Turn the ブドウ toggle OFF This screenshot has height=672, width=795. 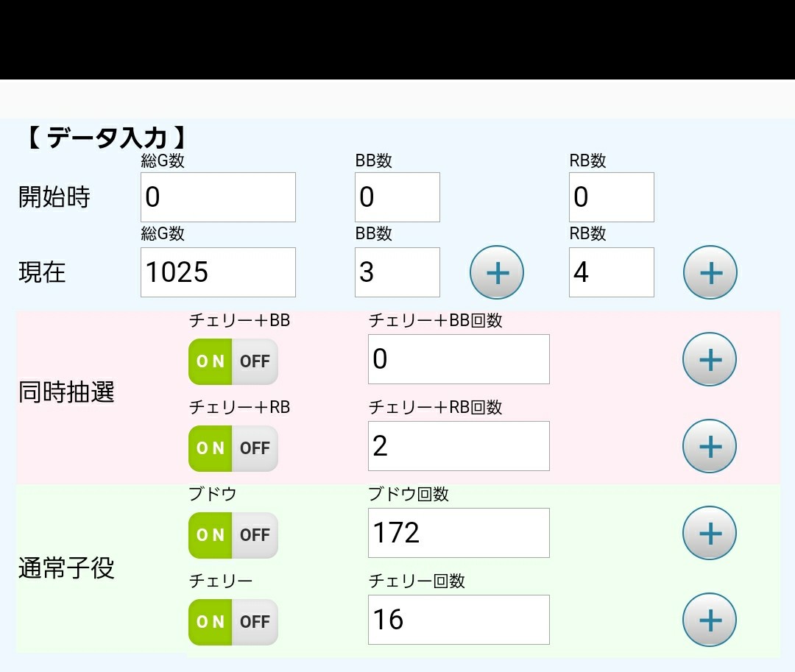pos(254,535)
